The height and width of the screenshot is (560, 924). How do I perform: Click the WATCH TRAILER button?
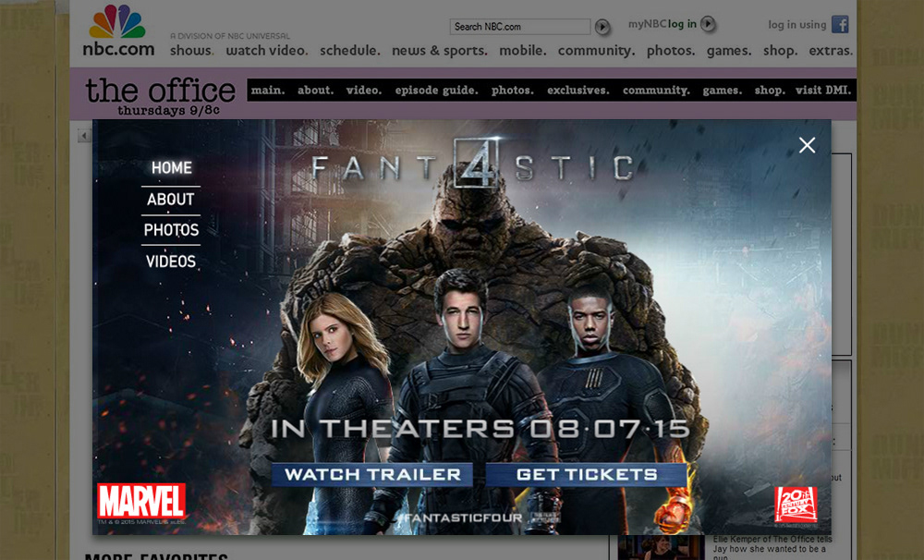point(372,475)
